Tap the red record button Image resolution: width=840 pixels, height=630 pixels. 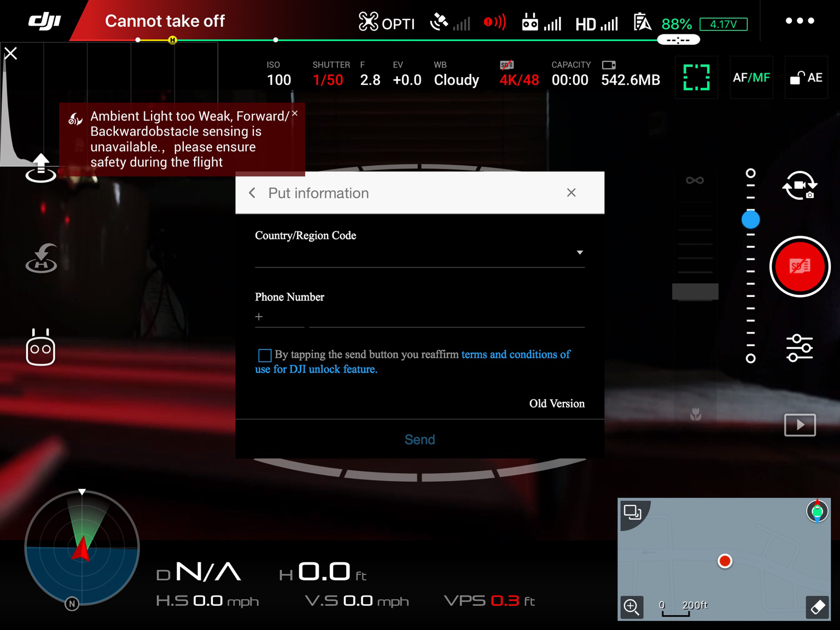[x=800, y=267]
